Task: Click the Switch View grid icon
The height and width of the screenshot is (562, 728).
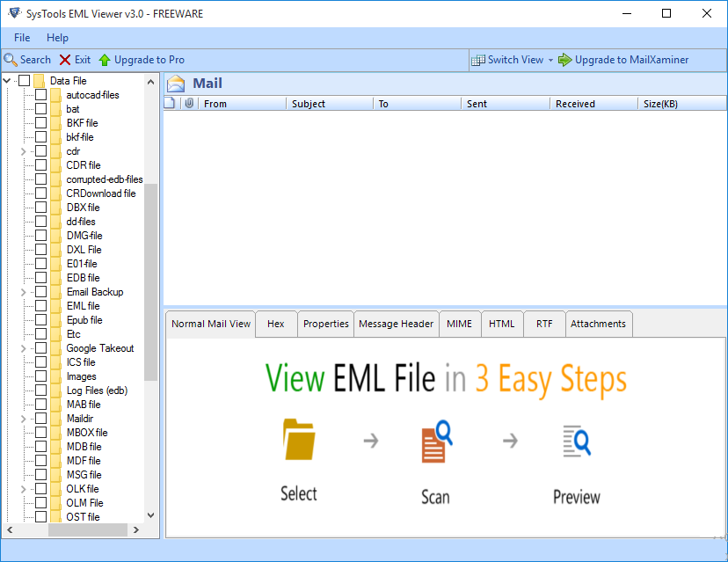Action: 478,60
